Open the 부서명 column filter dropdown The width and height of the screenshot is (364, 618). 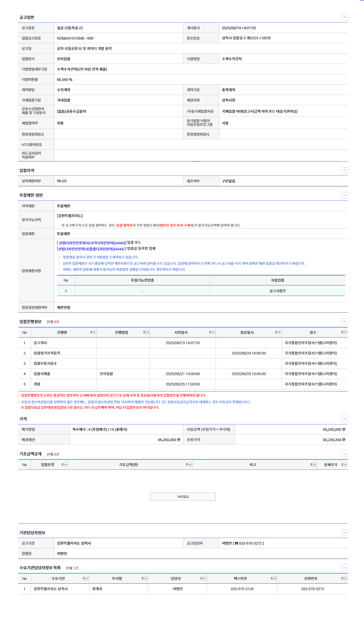tap(146, 578)
